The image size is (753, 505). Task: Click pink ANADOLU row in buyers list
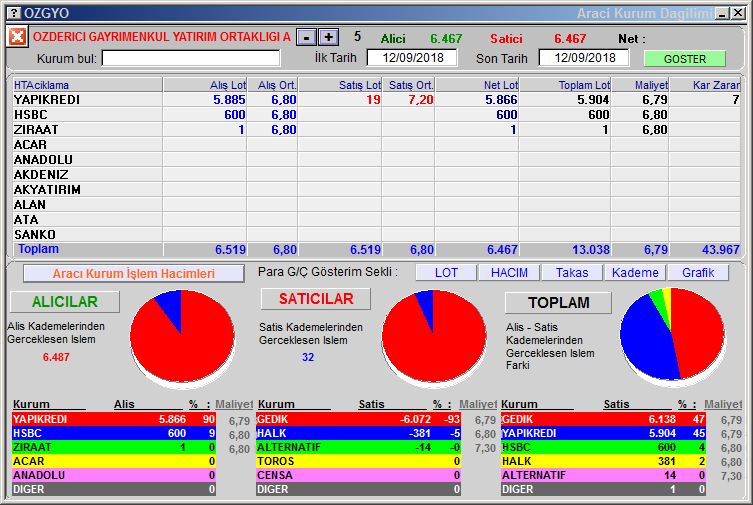pyautogui.click(x=114, y=475)
